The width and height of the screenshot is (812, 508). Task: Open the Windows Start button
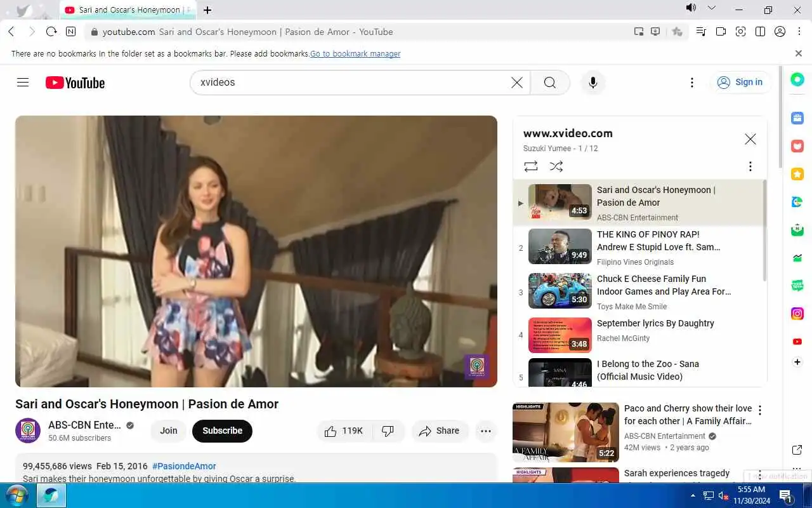(16, 495)
